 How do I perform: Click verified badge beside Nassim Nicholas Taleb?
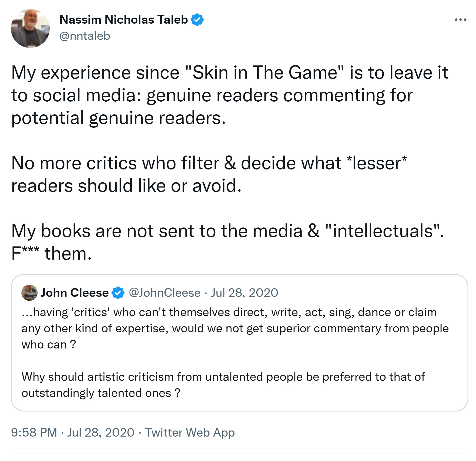tap(197, 20)
